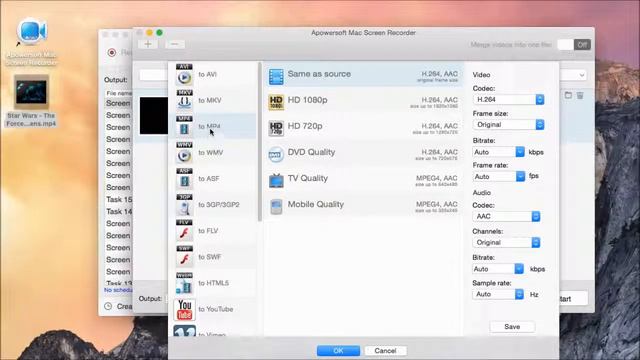640x360 pixels.
Task: Click the DVD Quality disc icon
Action: [276, 155]
